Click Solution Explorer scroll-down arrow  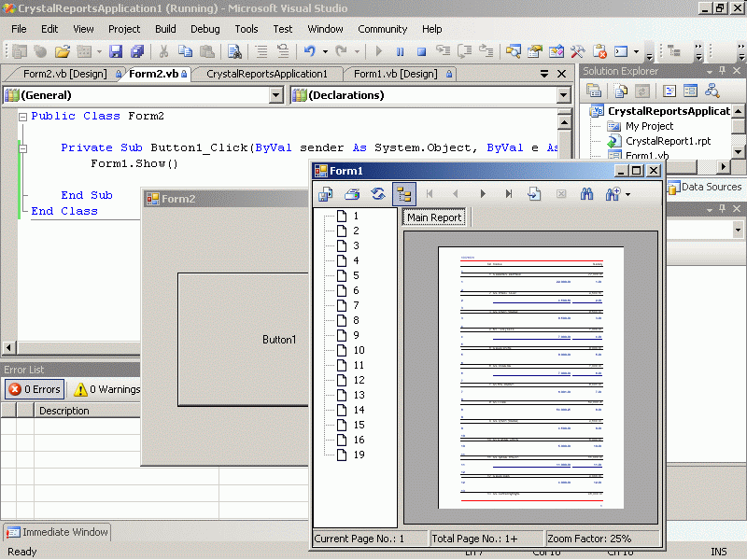[738, 152]
